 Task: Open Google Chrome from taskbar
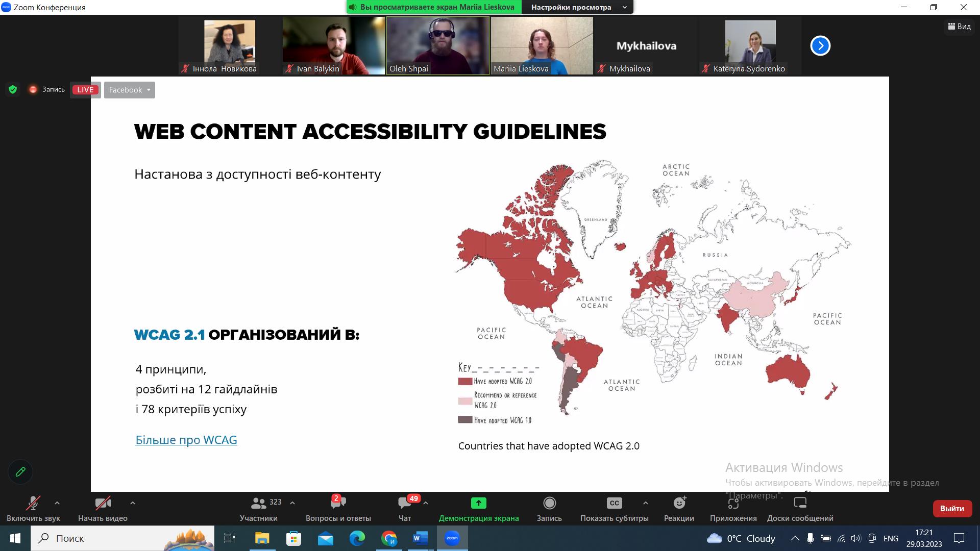pos(389,538)
